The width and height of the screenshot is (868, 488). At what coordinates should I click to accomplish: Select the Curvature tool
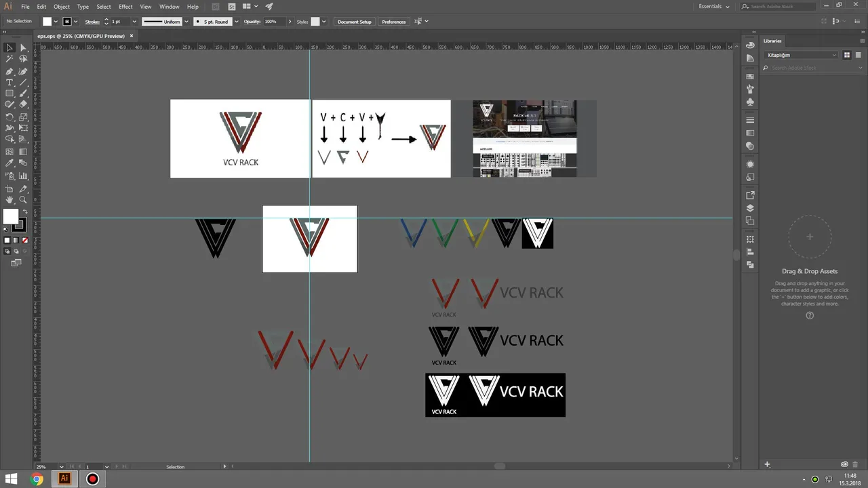click(23, 70)
